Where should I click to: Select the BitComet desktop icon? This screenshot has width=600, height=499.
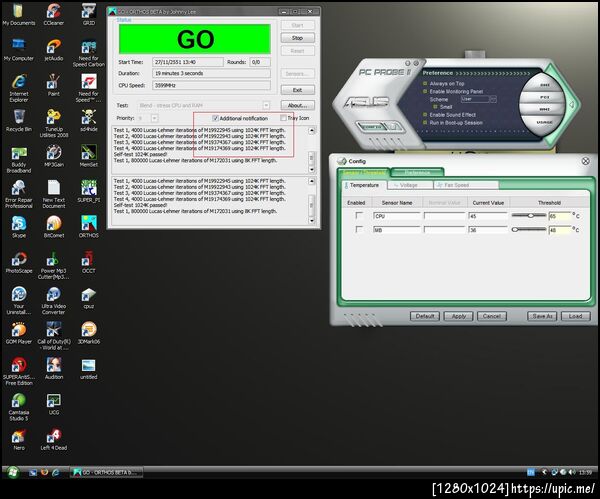[x=54, y=227]
